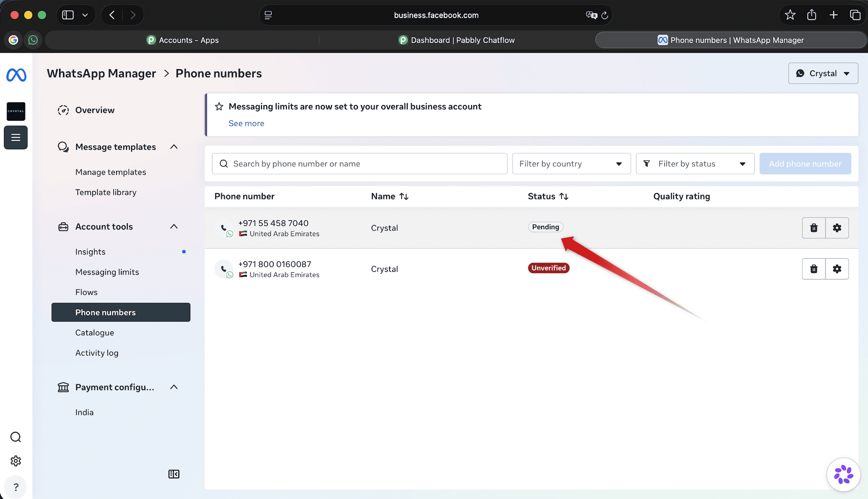This screenshot has height=499, width=868.
Task: Delete the +971 55 458 7040 number
Action: coord(814,228)
